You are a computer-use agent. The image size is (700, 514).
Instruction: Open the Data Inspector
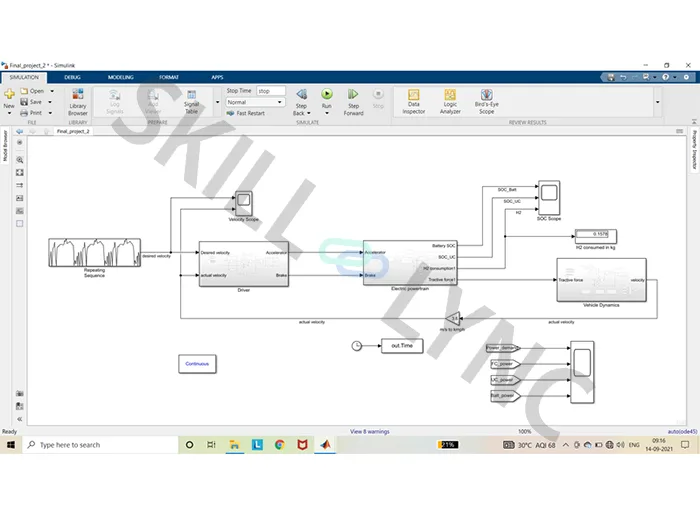pos(413,101)
